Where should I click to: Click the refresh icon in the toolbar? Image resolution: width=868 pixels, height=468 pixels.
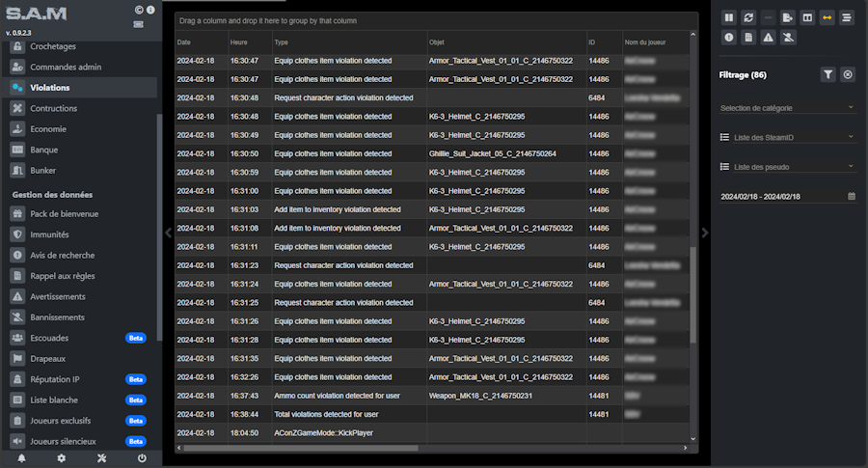tap(748, 17)
